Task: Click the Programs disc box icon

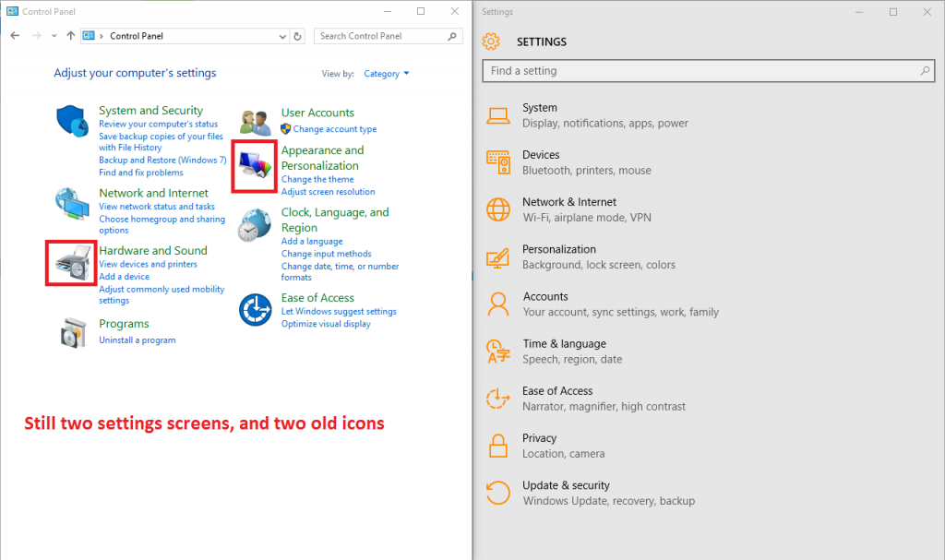Action: click(73, 332)
